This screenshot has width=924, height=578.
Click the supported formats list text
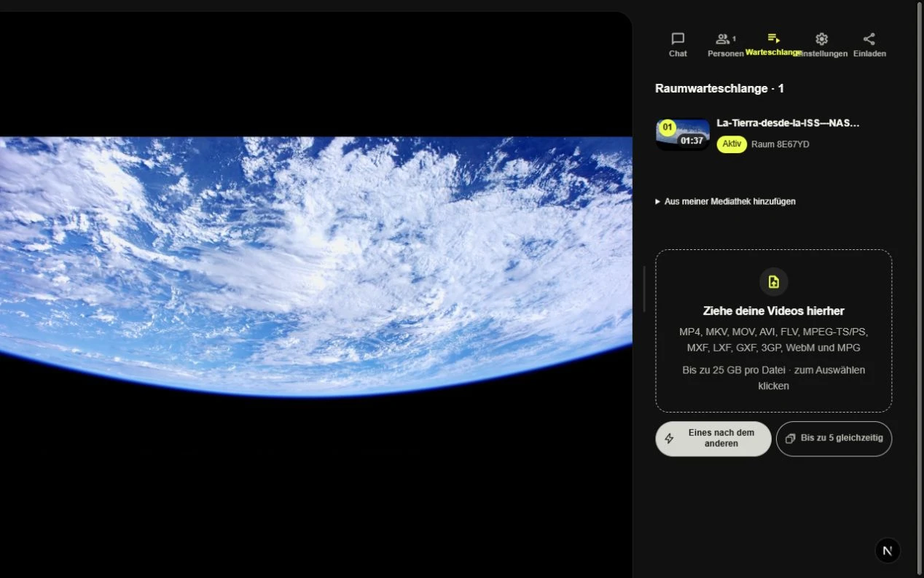pos(774,340)
